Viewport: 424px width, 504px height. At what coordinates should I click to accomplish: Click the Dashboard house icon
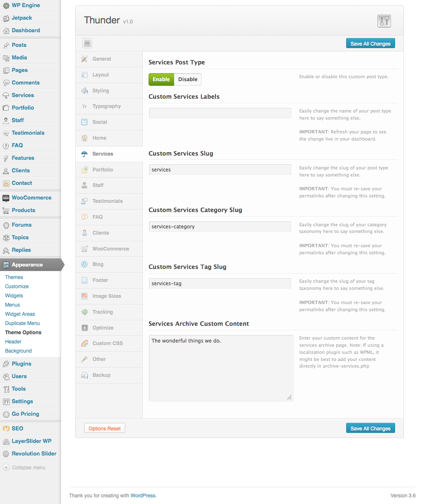pos(6,31)
